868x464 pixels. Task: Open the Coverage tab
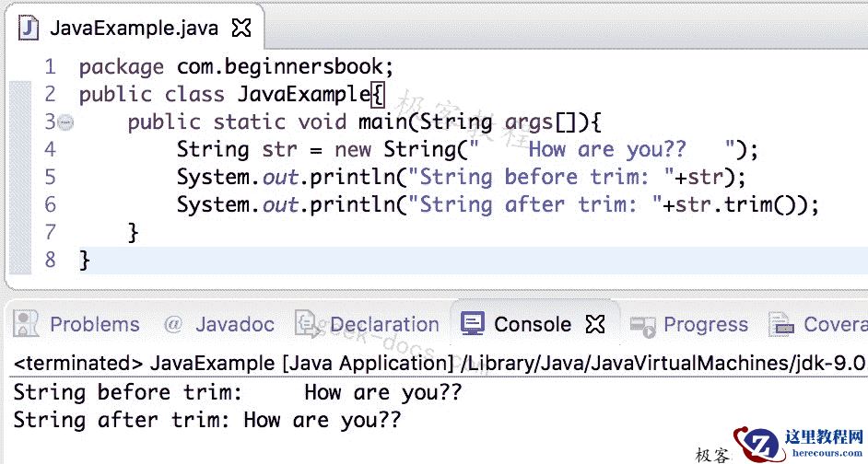pyautogui.click(x=836, y=325)
